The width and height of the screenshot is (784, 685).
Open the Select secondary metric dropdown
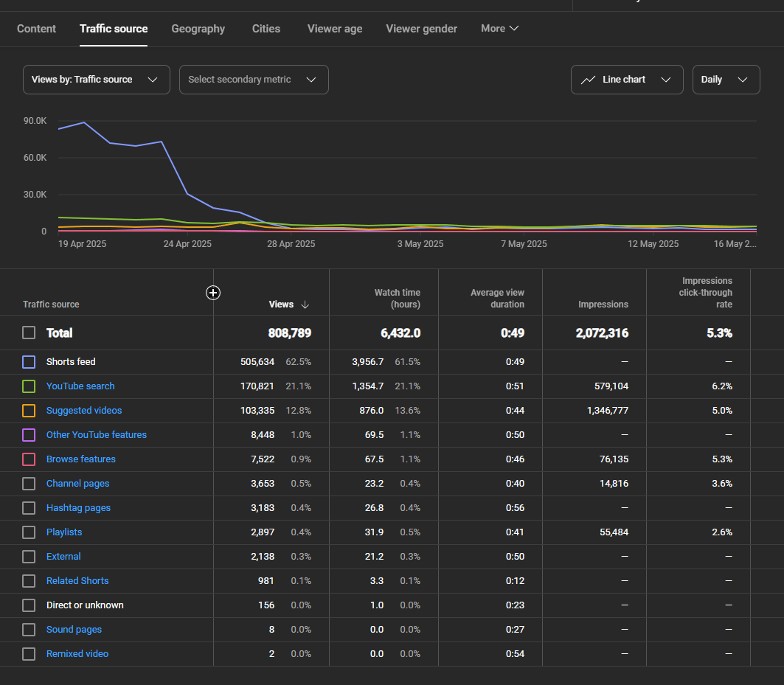(x=254, y=80)
